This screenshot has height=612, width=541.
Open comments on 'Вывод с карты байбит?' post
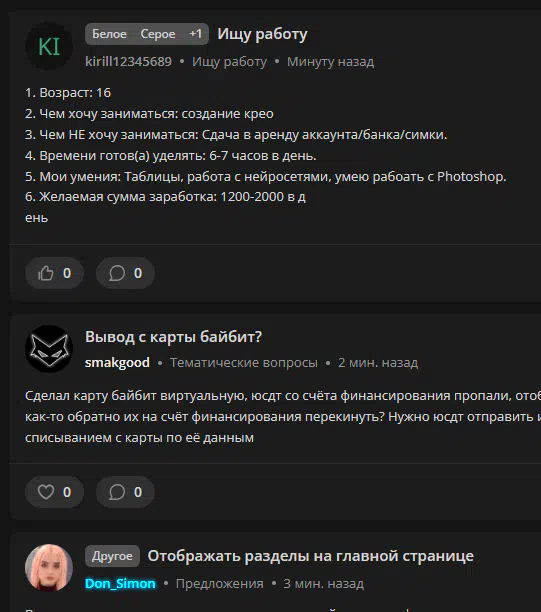pos(125,492)
